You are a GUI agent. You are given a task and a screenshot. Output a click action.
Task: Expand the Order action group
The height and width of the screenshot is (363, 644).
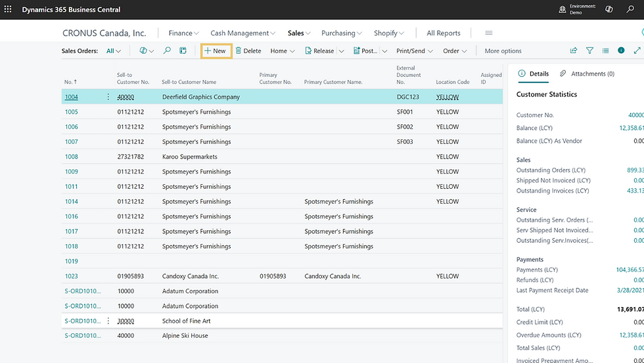tap(455, 51)
